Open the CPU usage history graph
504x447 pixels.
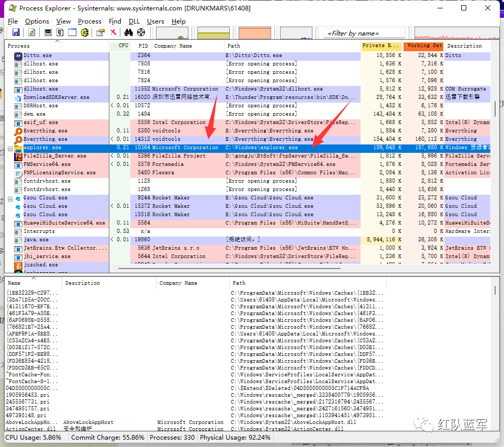coord(172,33)
